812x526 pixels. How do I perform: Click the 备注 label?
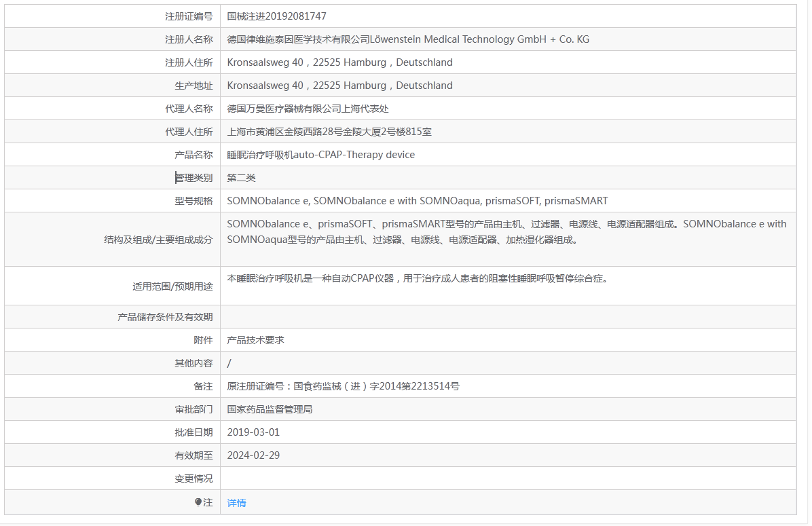pyautogui.click(x=203, y=386)
